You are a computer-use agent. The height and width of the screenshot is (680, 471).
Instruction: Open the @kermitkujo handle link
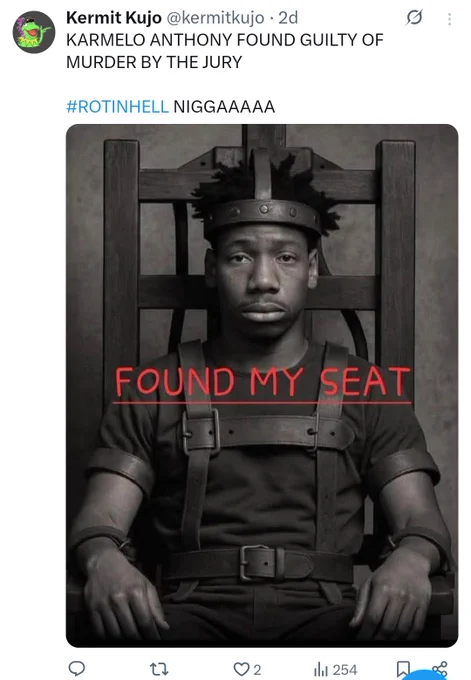tap(215, 18)
